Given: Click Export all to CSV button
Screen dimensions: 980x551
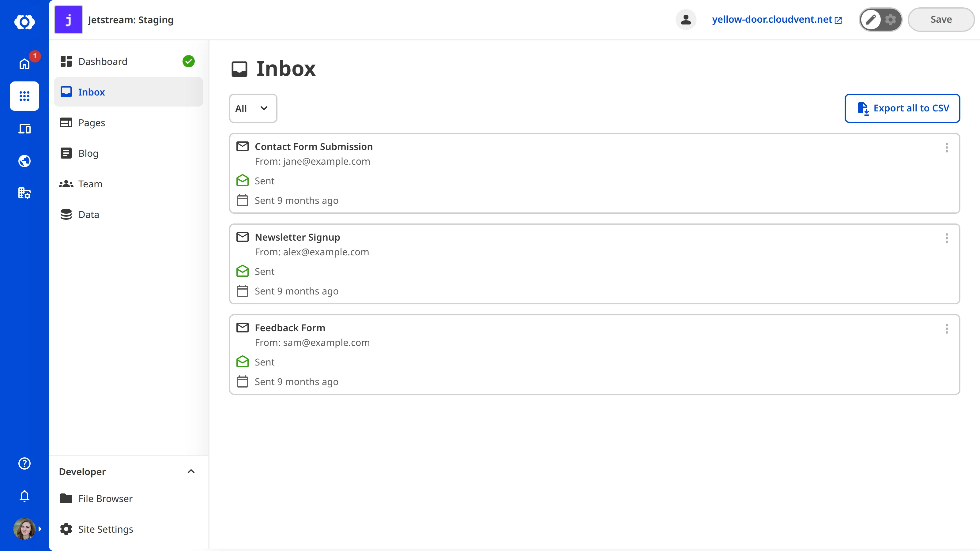Looking at the screenshot, I should tap(902, 108).
